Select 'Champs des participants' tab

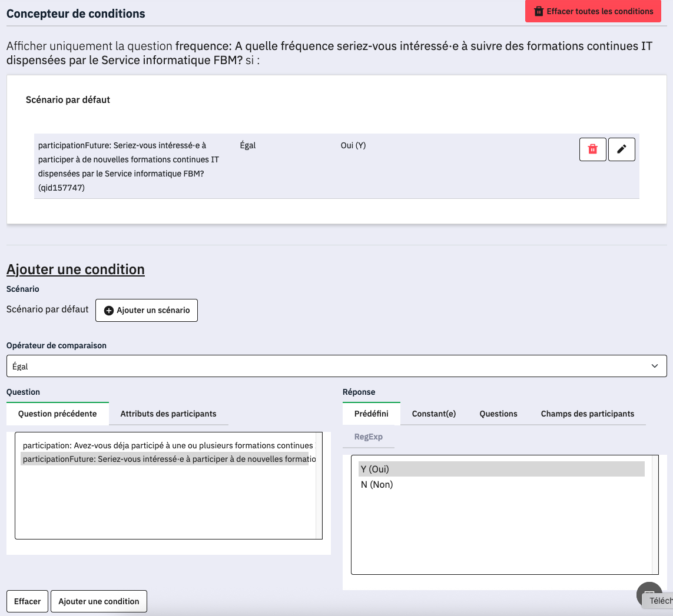(x=587, y=414)
